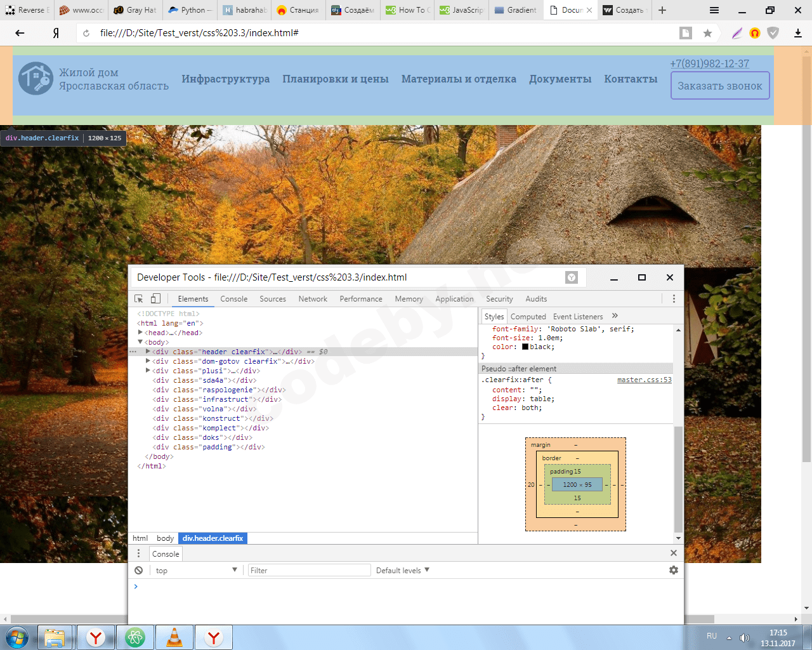Clear the console with the ban icon

click(139, 571)
